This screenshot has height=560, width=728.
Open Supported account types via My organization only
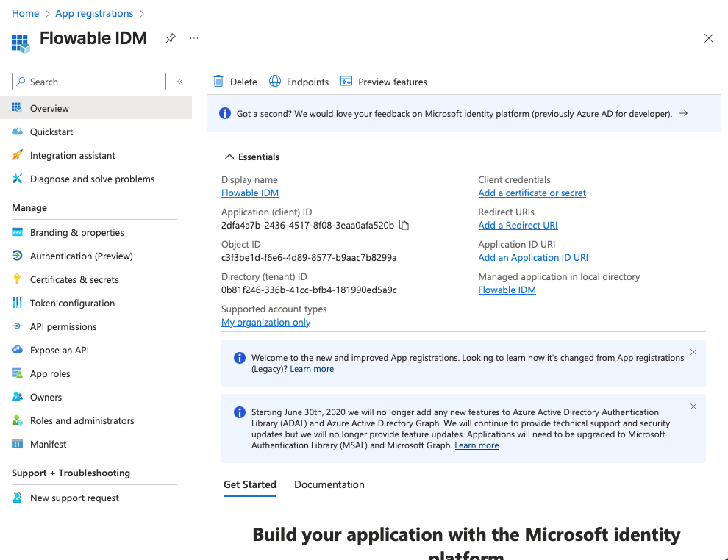[265, 322]
